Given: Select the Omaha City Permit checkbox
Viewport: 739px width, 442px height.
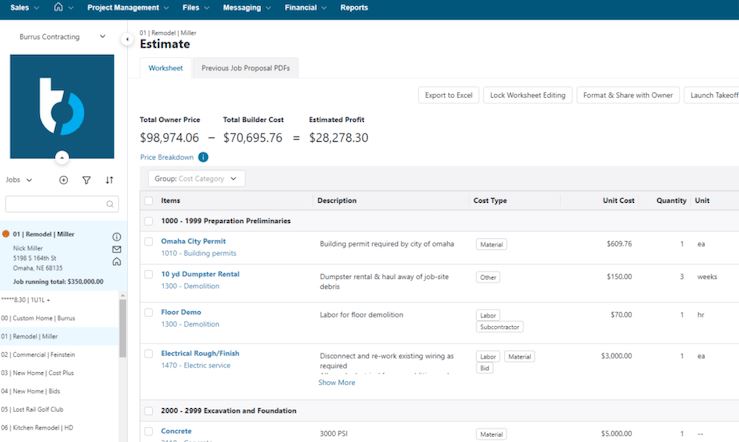Looking at the screenshot, I should (x=148, y=241).
